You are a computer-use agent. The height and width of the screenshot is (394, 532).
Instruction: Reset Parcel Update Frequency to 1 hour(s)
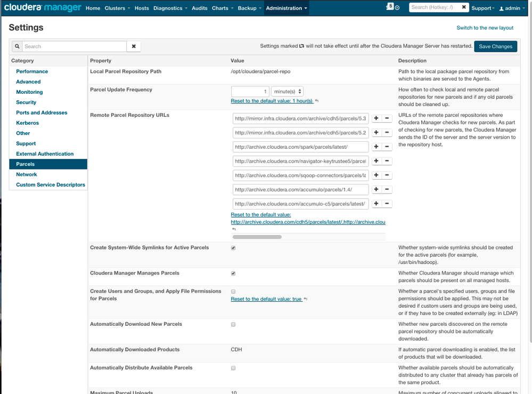point(272,101)
